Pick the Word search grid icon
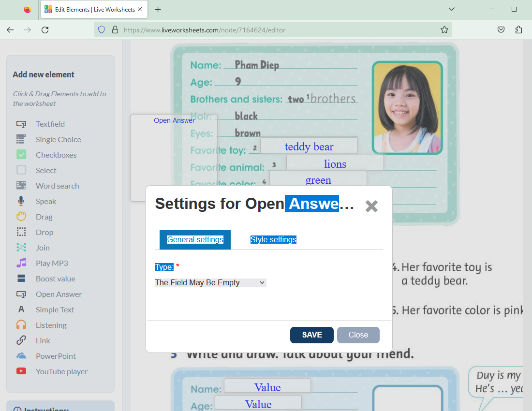The height and width of the screenshot is (411, 532). click(21, 186)
